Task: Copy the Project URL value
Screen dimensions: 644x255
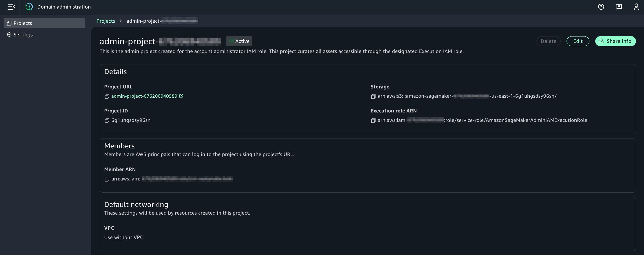Action: coord(107,97)
